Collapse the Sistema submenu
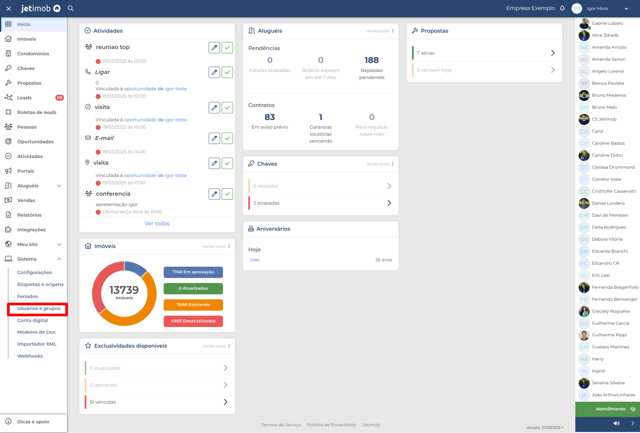 click(59, 259)
